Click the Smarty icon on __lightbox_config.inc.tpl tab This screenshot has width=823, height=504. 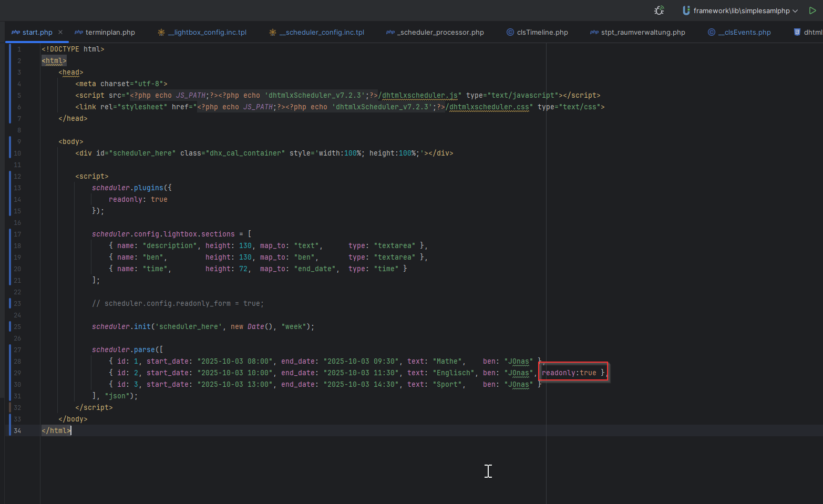(161, 33)
